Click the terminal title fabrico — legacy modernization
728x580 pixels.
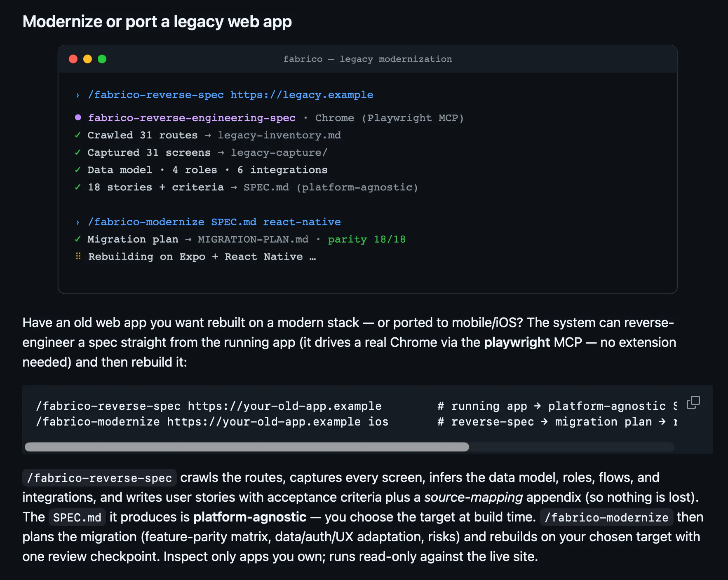[x=368, y=59]
